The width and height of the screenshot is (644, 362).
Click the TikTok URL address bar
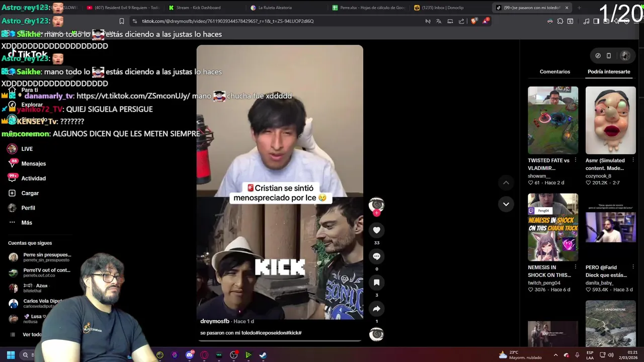(x=227, y=21)
